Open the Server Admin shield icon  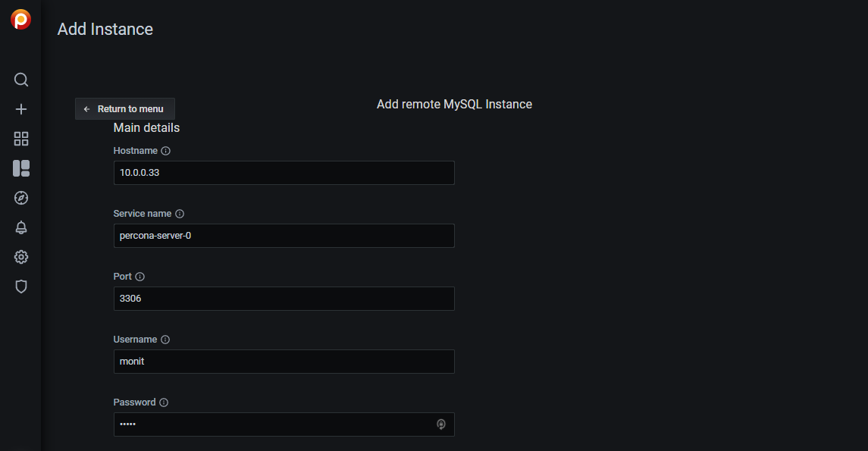(x=21, y=287)
